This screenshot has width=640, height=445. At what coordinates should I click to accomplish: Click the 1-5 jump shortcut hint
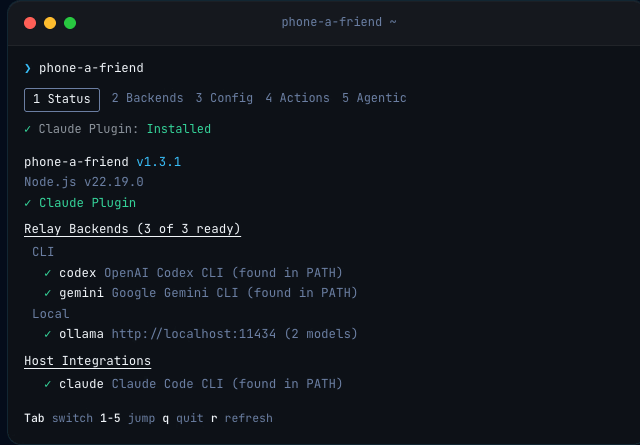tap(127, 418)
